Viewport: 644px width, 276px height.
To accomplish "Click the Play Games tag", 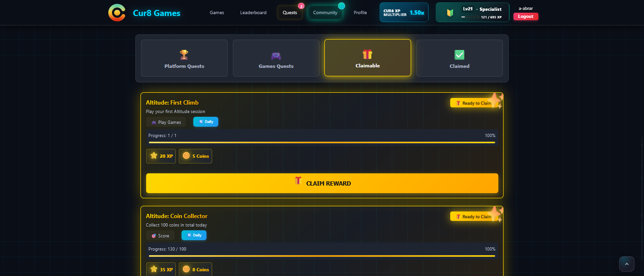I will (x=166, y=122).
